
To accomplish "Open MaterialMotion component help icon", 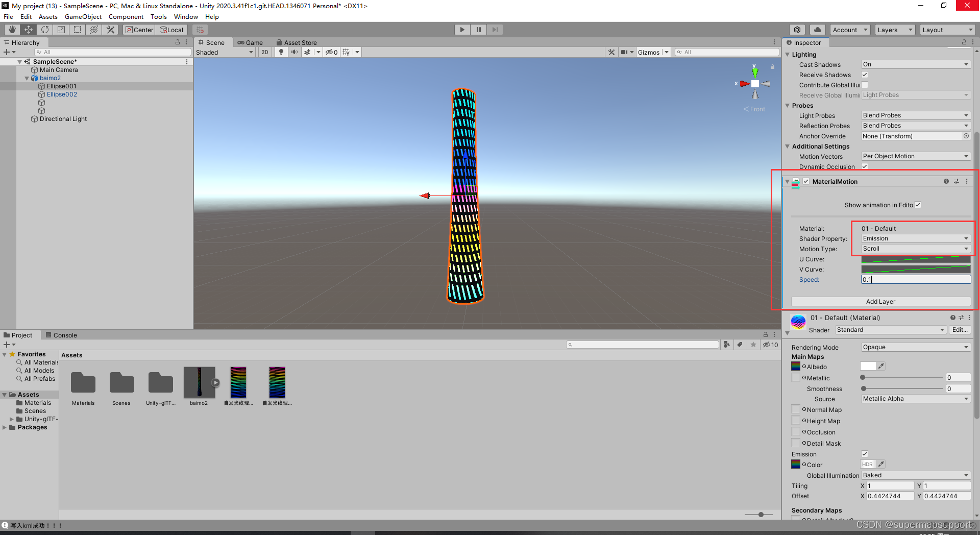I will pos(946,181).
